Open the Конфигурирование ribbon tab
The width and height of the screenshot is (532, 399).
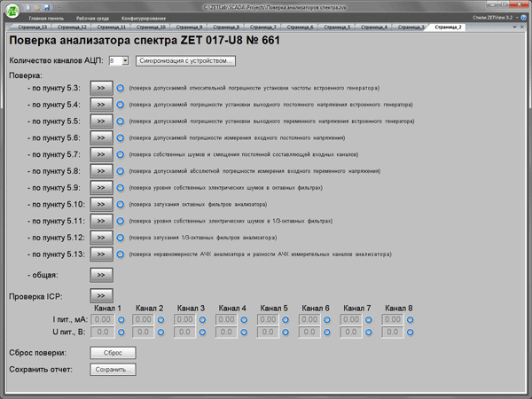144,19
